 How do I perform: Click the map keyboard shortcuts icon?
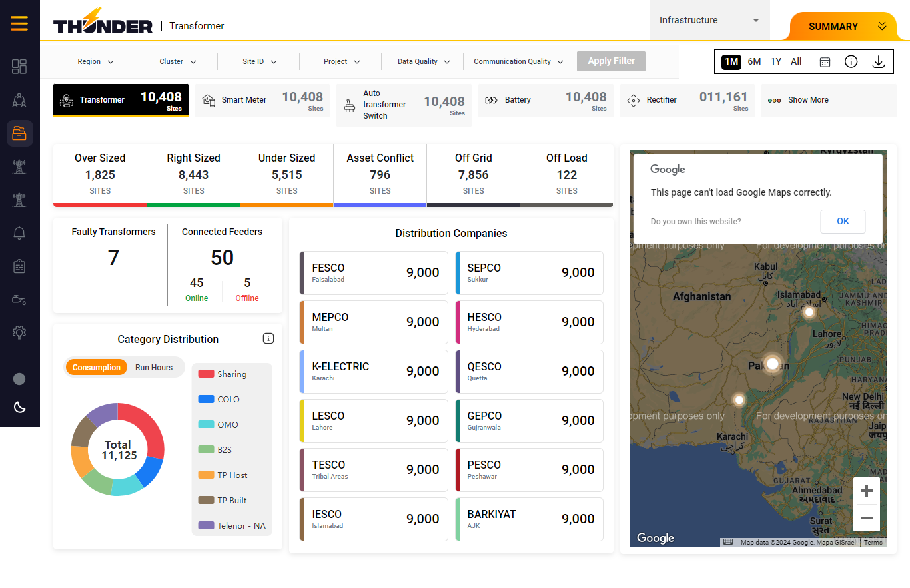[x=728, y=542]
